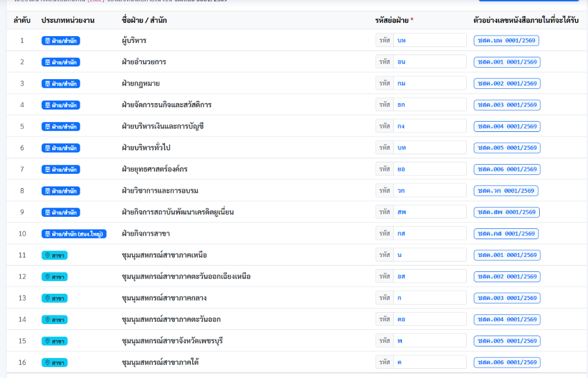Screen dimensions: 588x378
Task: Select location pin icon in ชุมนุมสหกรณ์สาขาจังหวัดเพชรบุรี row
Action: (x=48, y=341)
